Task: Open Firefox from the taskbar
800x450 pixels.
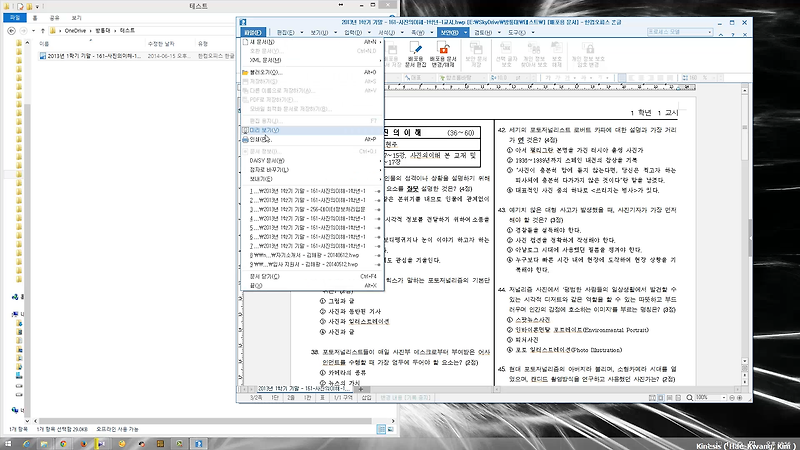Action: pos(83,444)
